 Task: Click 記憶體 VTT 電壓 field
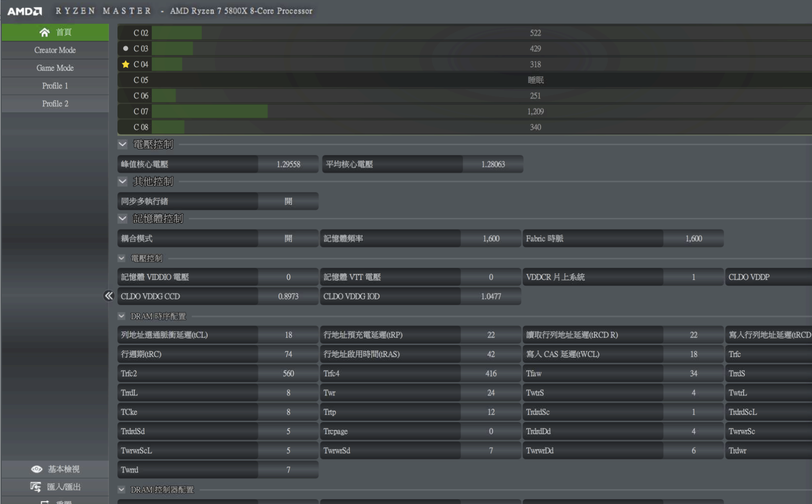tap(421, 277)
